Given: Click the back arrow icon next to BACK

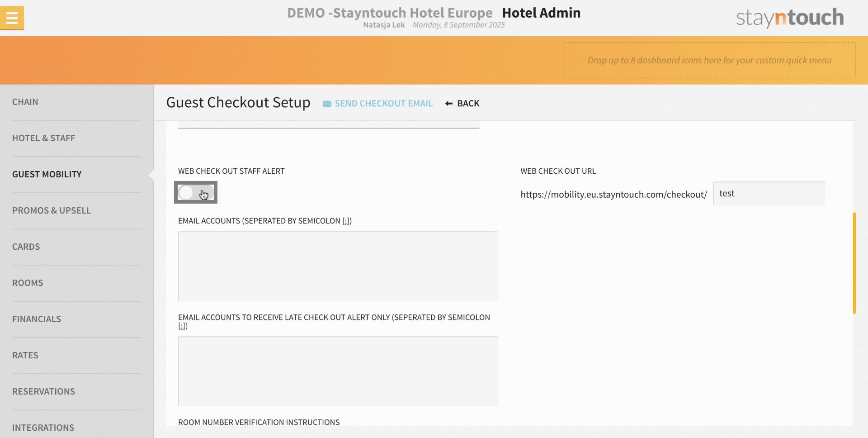Looking at the screenshot, I should click(448, 103).
